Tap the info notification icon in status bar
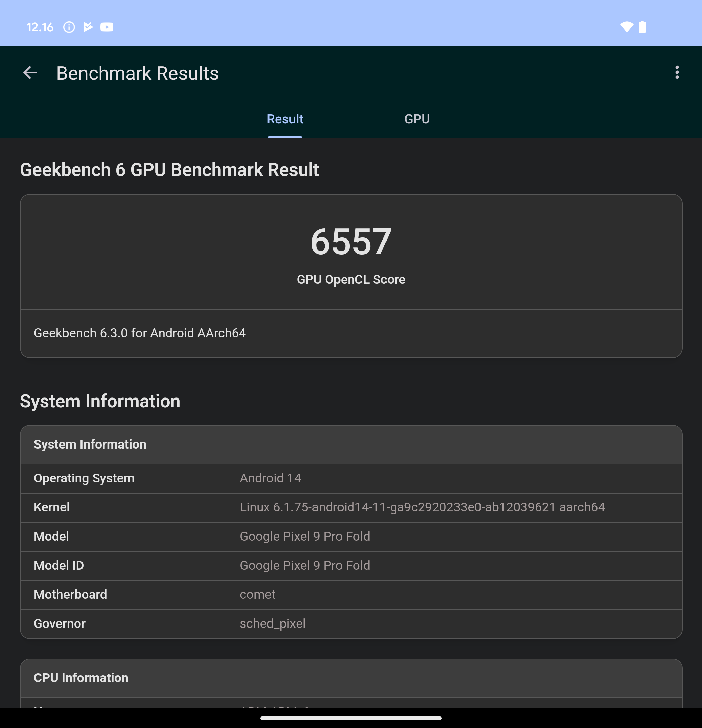Viewport: 702px width, 728px height. coord(69,27)
